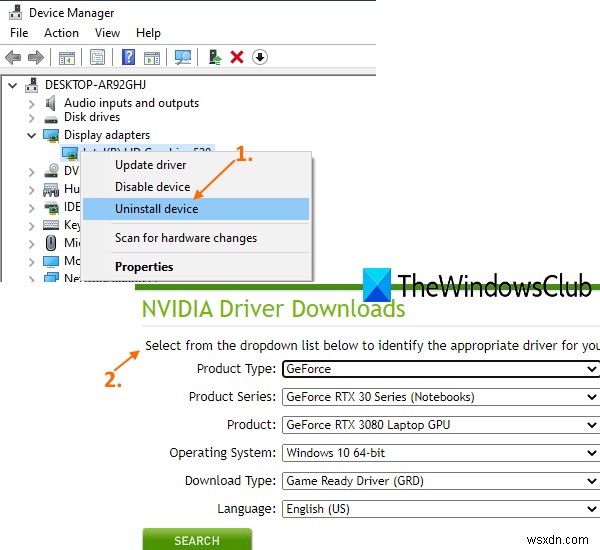
Task: Open the Product Type dropdown
Action: pos(440,369)
